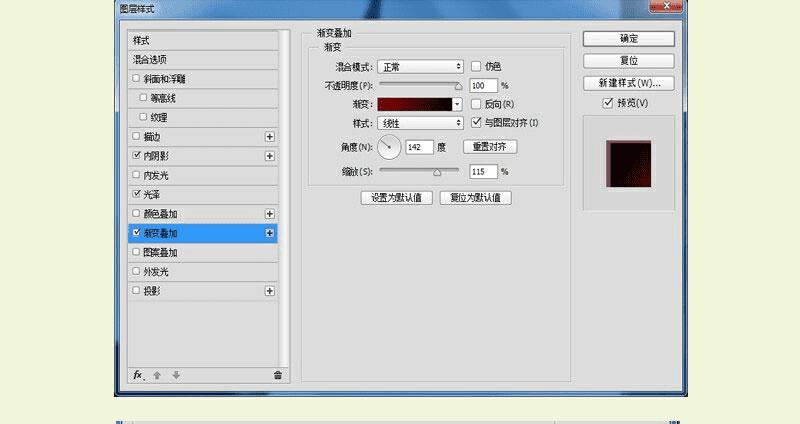Click the 新建样式(W)... button
This screenshot has height=424, width=800.
pos(629,83)
